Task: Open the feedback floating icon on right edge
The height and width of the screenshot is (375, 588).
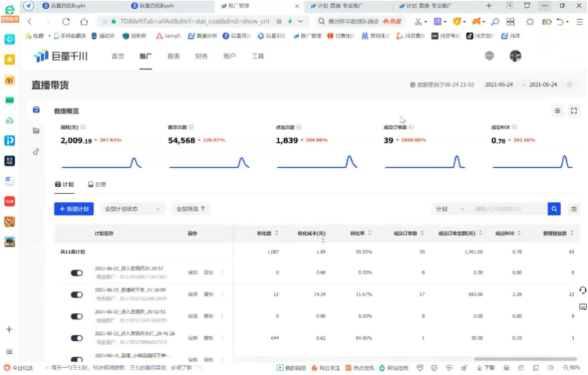Action: pos(582,306)
